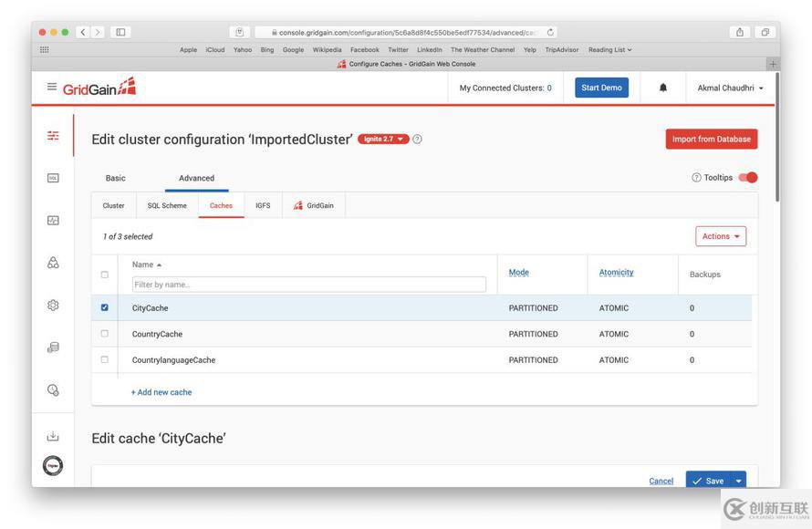
Task: Open the Actions dropdown
Action: pyautogui.click(x=721, y=236)
